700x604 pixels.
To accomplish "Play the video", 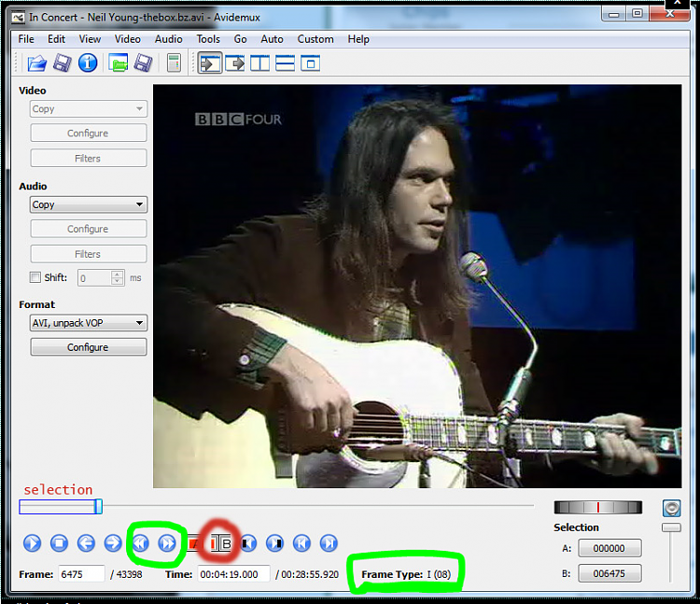I will click(32, 543).
